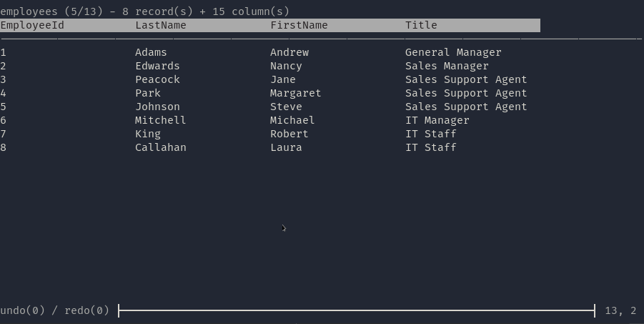Click the Steve first name cell

tap(286, 107)
